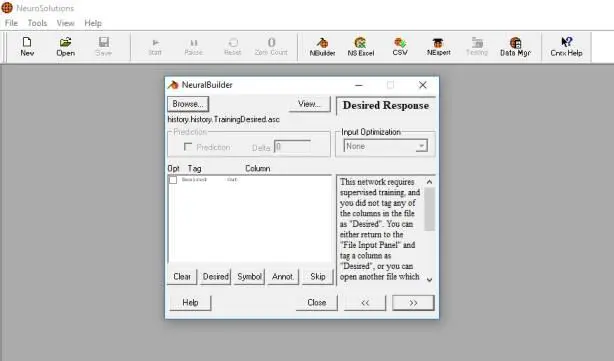Toggle the Prediction checkbox
The width and height of the screenshot is (614, 361).
coord(188,147)
